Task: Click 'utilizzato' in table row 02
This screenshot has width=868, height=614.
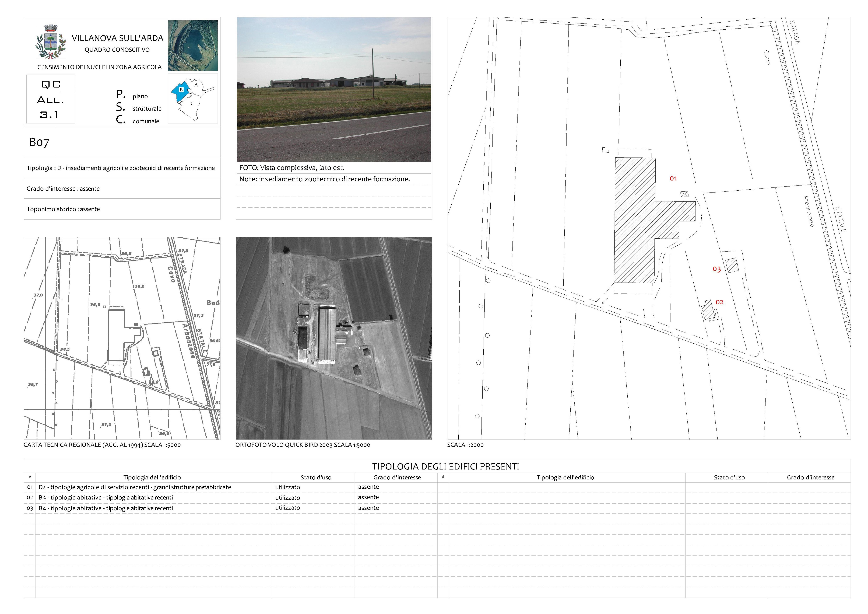Action: 288,498
